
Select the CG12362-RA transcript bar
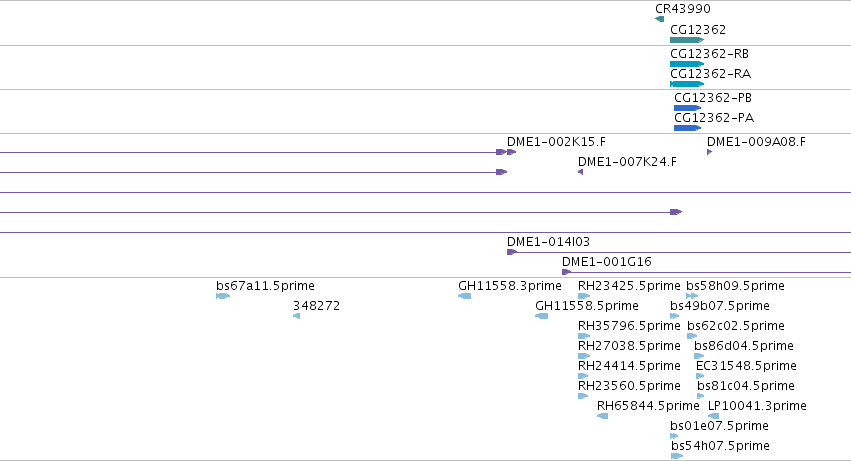pos(687,84)
